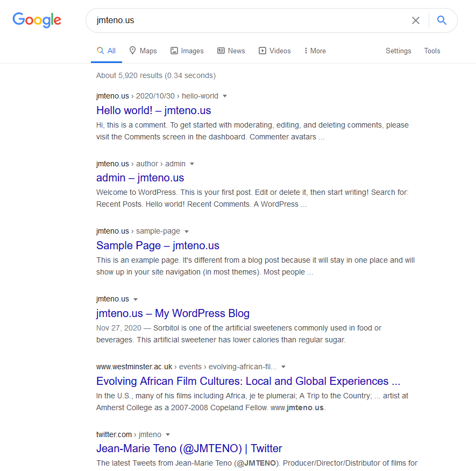The image size is (476, 471).
Task: Switch to the Images tab
Action: point(187,51)
